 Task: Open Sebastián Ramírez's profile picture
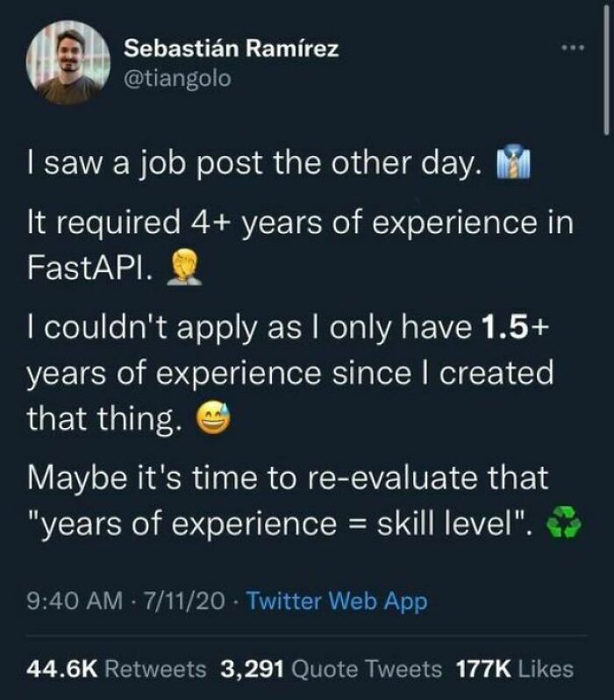click(68, 62)
